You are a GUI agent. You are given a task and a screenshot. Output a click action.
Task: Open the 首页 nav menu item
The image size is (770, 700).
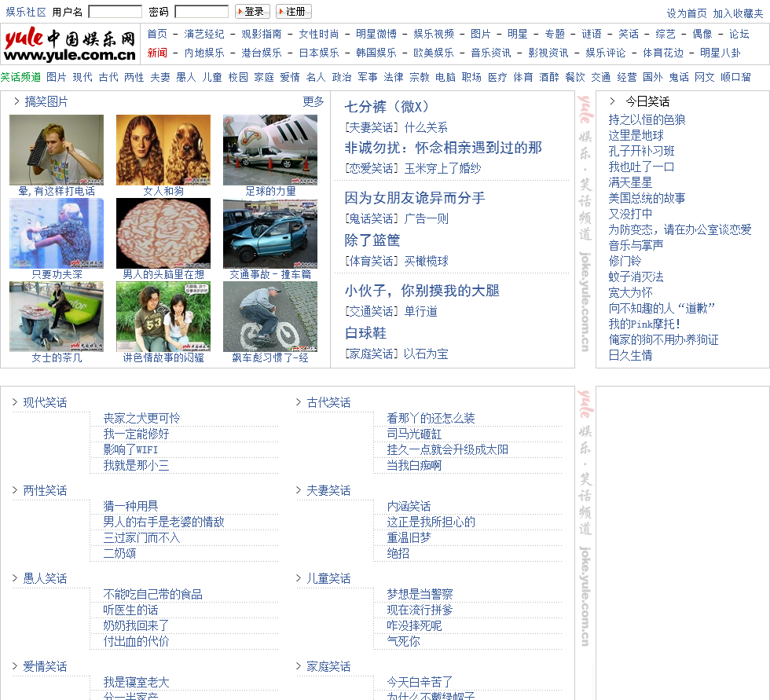[x=157, y=34]
